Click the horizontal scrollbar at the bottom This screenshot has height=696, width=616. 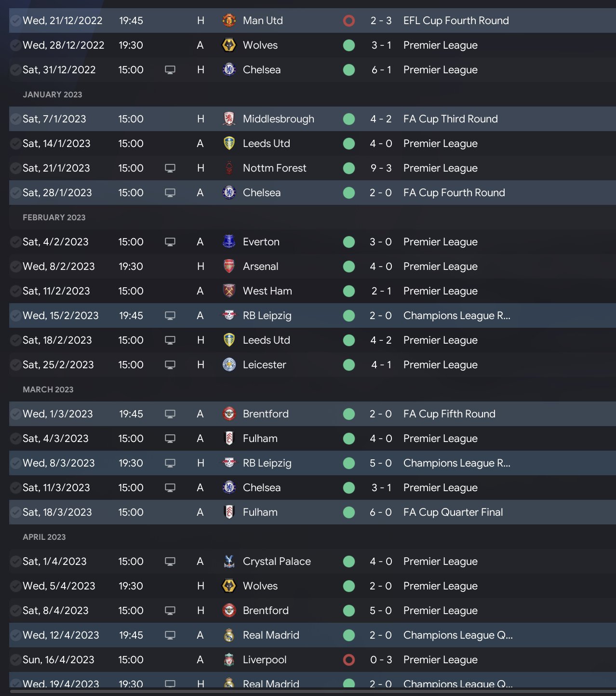click(308, 692)
